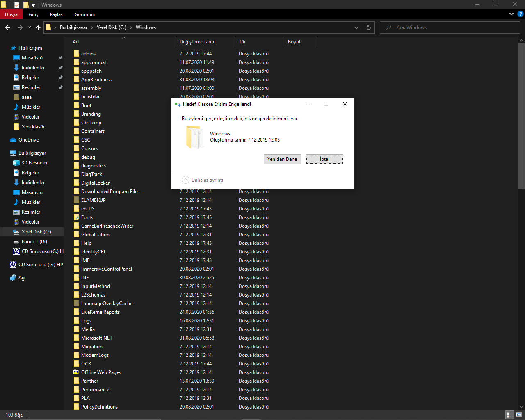Select the Microsoft.NET folder name

(x=97, y=338)
